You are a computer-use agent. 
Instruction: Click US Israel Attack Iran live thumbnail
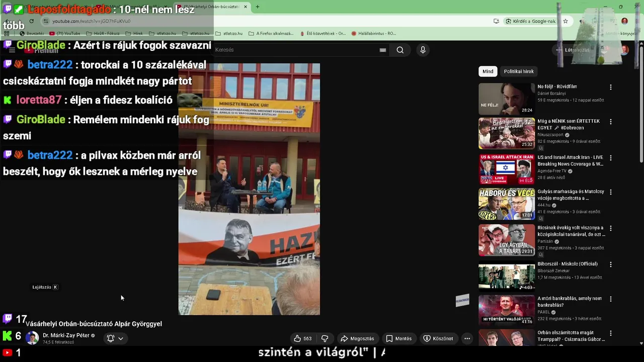(507, 169)
